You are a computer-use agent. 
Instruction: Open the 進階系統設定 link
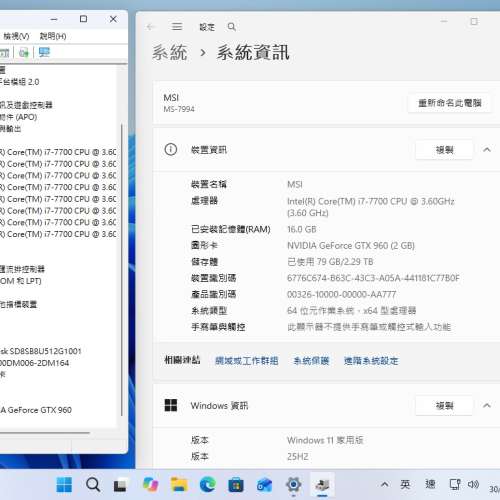click(371, 361)
